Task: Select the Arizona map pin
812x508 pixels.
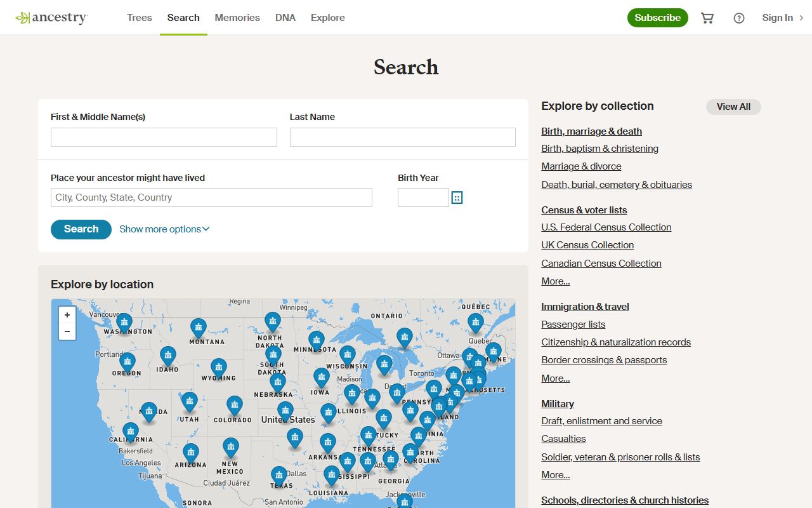Action: 191,454
